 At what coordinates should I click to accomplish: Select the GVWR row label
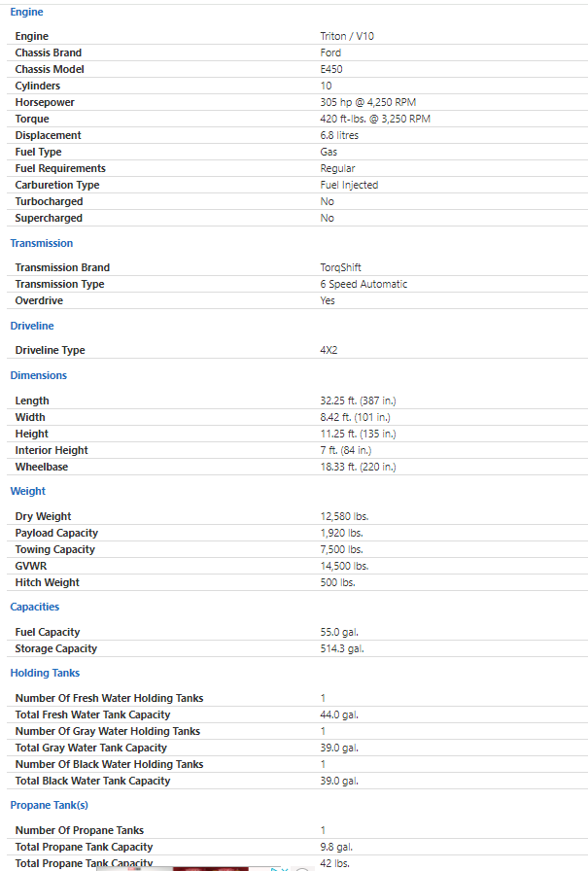pos(31,566)
